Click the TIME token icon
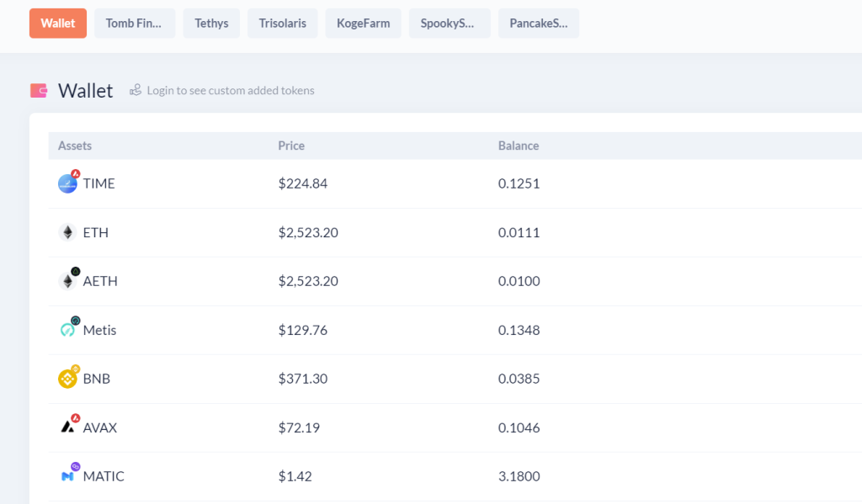The height and width of the screenshot is (504, 862). click(x=68, y=182)
